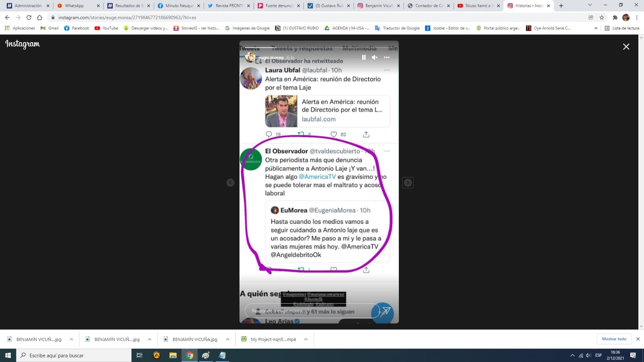Viewport: 644px width, 362px height.
Task: Click the address bar URL
Action: click(127, 18)
